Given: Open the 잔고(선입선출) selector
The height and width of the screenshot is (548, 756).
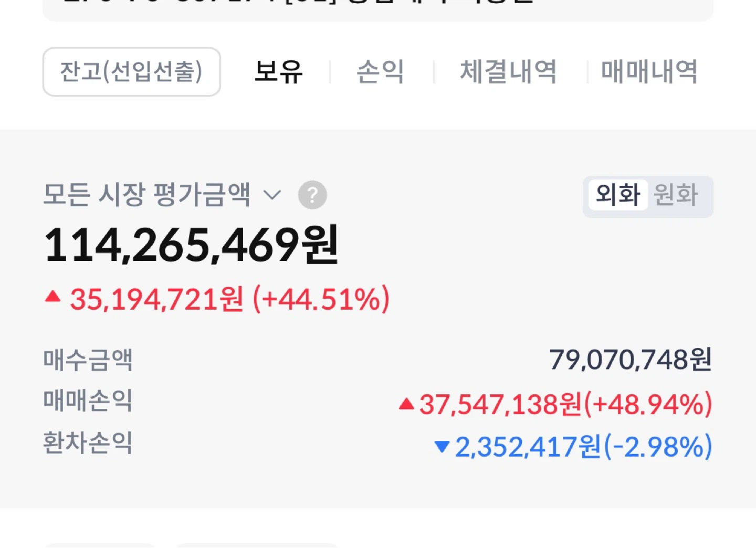Looking at the screenshot, I should pos(131,72).
